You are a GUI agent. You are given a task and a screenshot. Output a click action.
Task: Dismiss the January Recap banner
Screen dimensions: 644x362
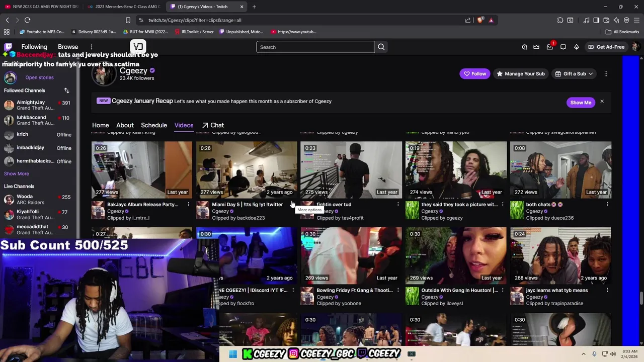(602, 102)
